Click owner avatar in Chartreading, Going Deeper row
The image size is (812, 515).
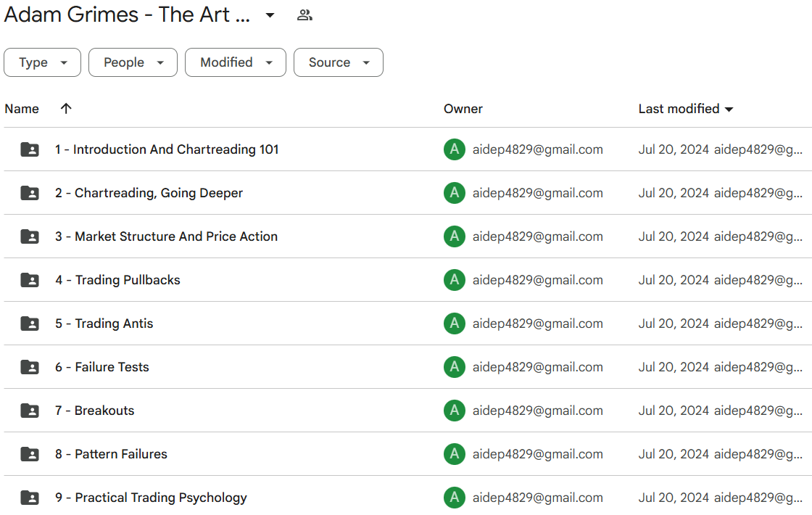(454, 193)
